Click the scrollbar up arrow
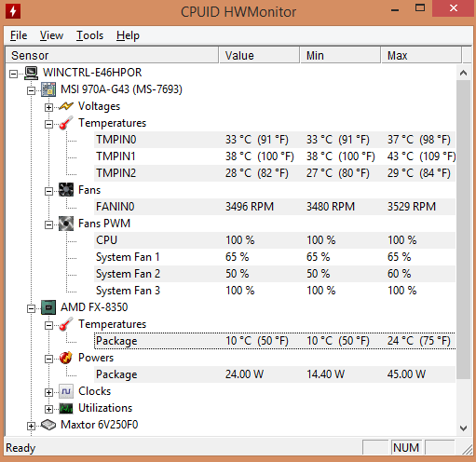 (463, 73)
